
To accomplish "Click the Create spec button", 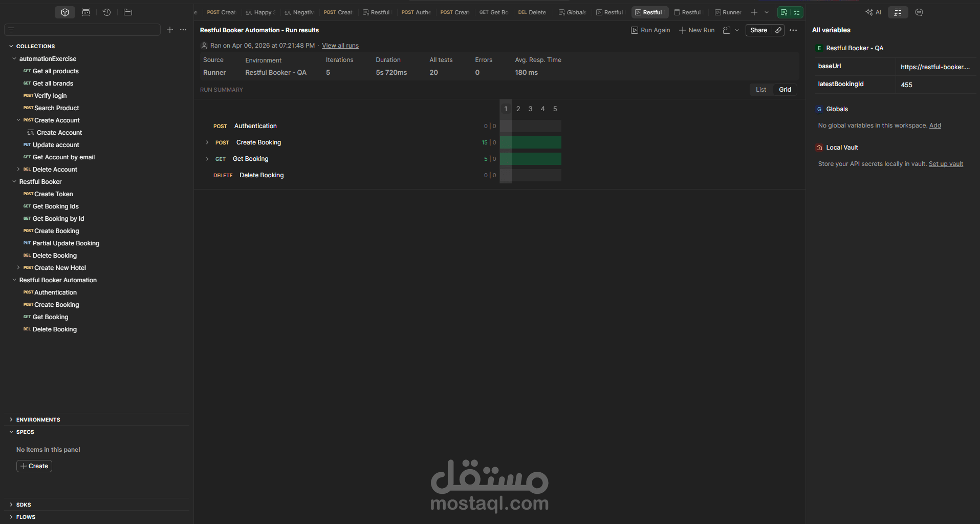I will (34, 466).
